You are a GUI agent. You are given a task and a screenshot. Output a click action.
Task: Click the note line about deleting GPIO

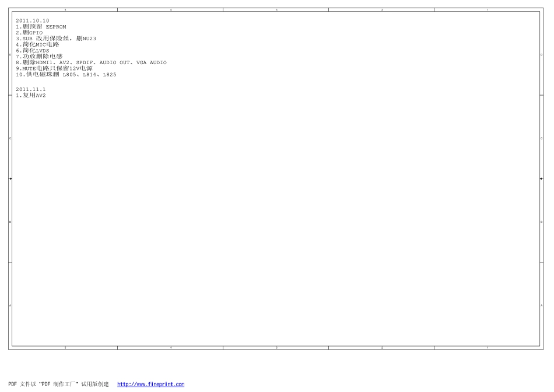[x=29, y=33]
